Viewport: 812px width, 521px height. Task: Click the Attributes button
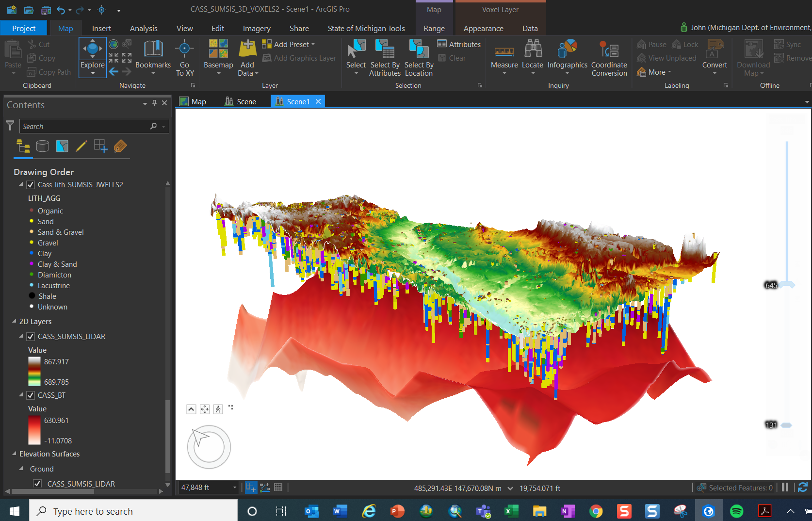(x=458, y=44)
